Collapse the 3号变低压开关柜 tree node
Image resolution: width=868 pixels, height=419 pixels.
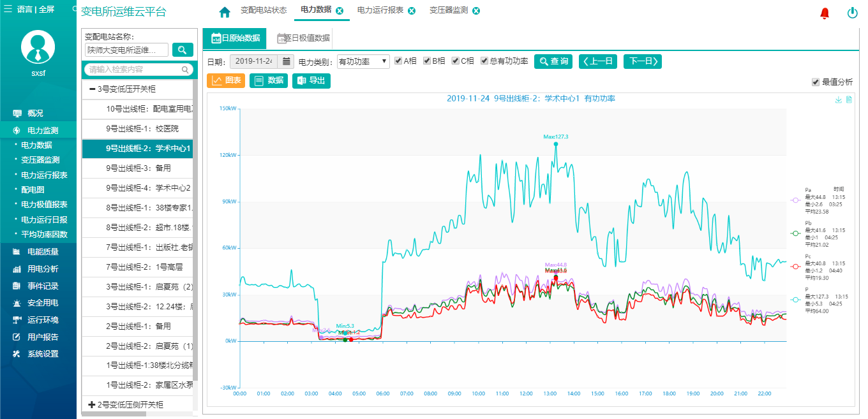[93, 89]
